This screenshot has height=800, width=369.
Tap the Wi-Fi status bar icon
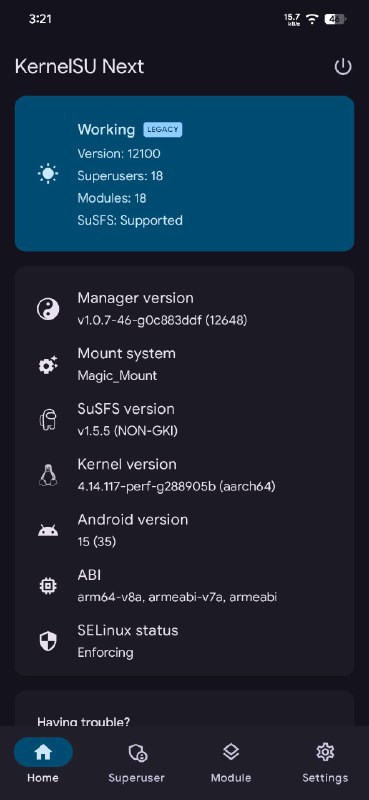click(311, 19)
